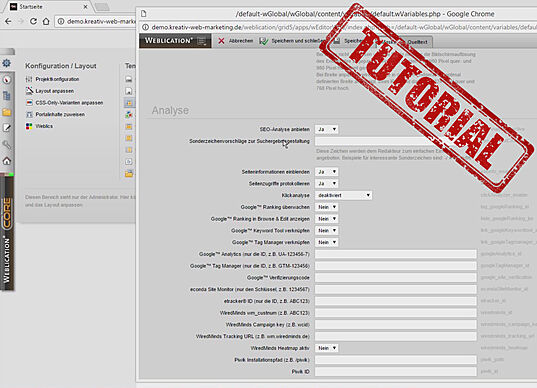The image size is (537, 388).
Task: Click the Abbrechen button label
Action: pos(241,41)
